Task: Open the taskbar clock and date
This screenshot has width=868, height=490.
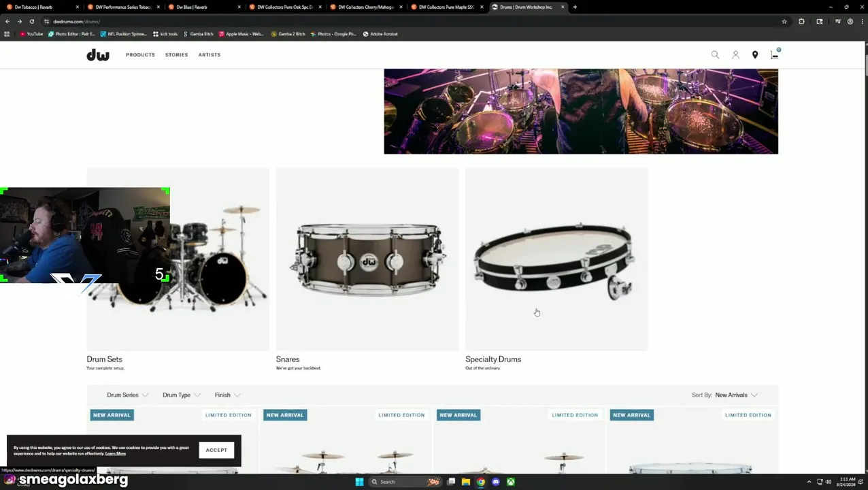Action: click(x=848, y=482)
